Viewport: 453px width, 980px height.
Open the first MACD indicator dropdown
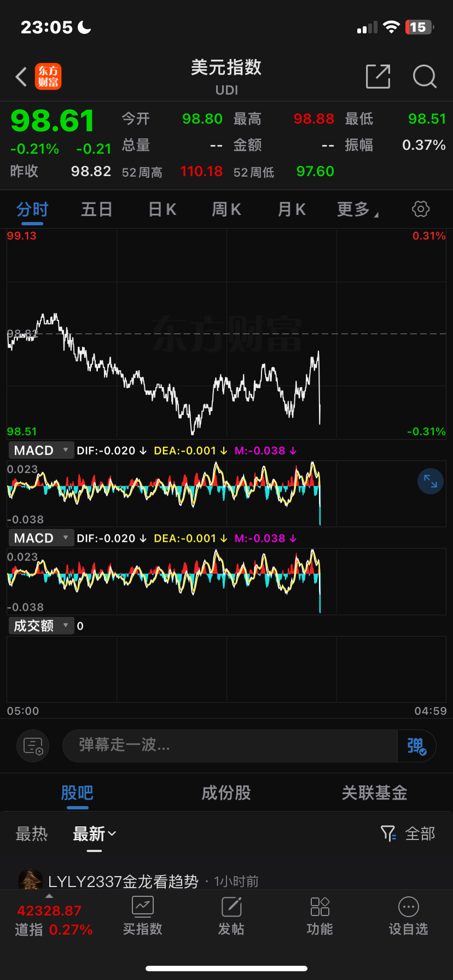(41, 451)
